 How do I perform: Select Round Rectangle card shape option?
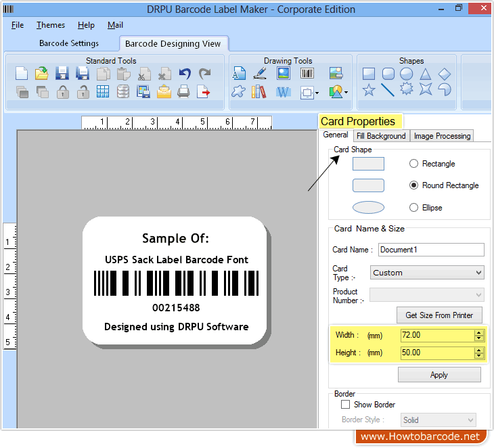tap(413, 185)
